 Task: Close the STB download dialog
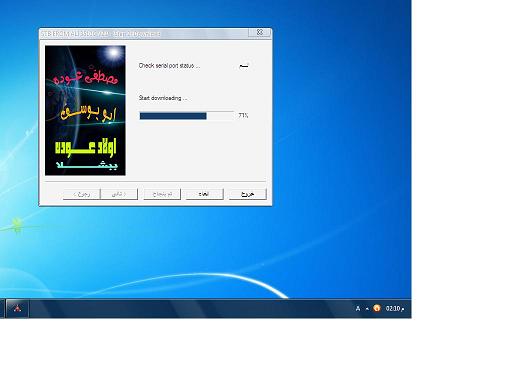point(260,32)
